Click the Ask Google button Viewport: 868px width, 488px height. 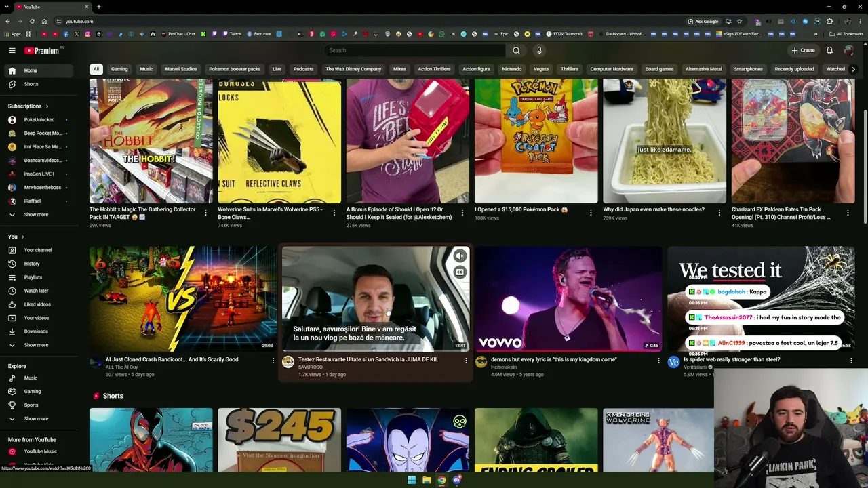point(703,21)
